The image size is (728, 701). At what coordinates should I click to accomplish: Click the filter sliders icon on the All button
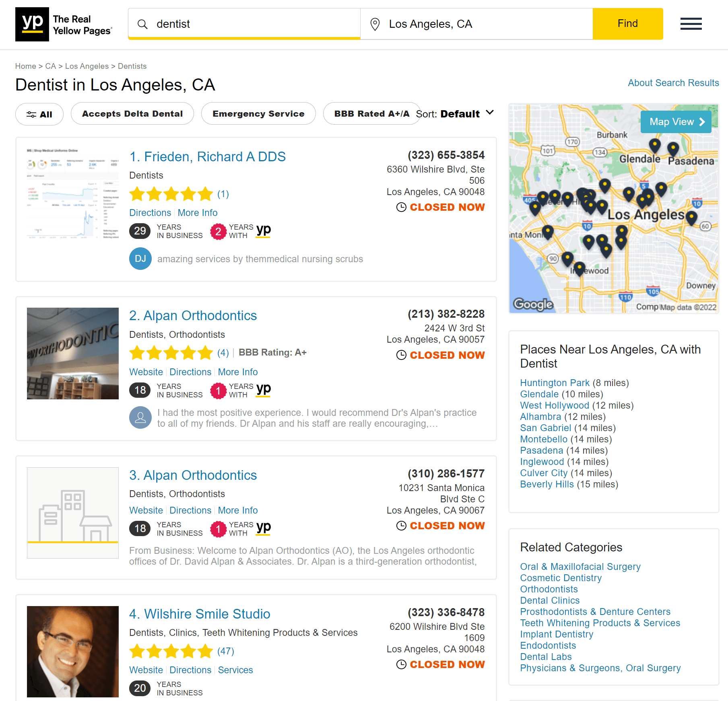click(31, 114)
